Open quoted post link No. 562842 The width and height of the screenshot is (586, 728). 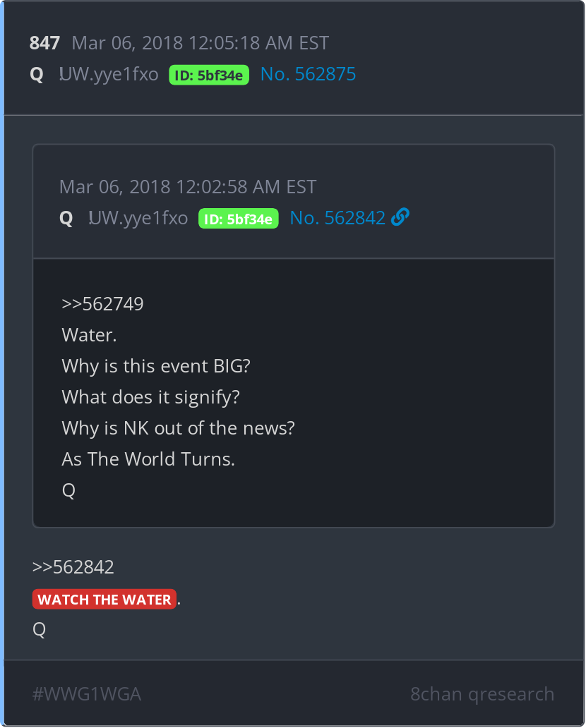pyautogui.click(x=337, y=218)
